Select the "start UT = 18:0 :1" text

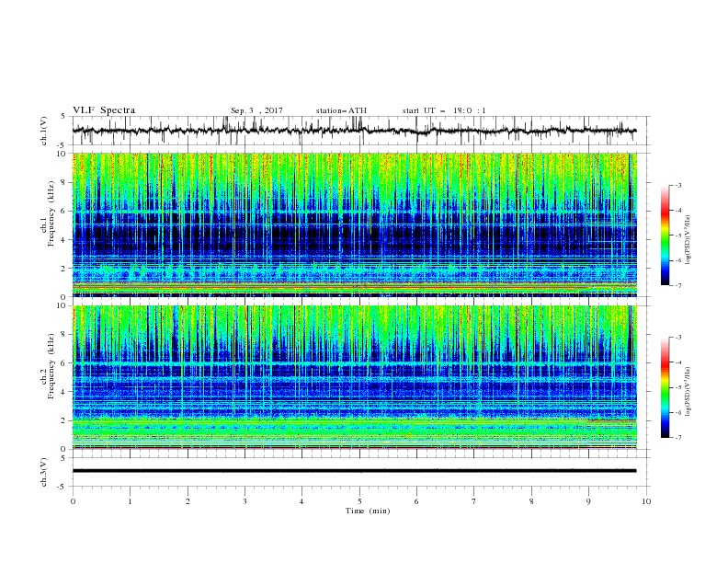point(444,110)
